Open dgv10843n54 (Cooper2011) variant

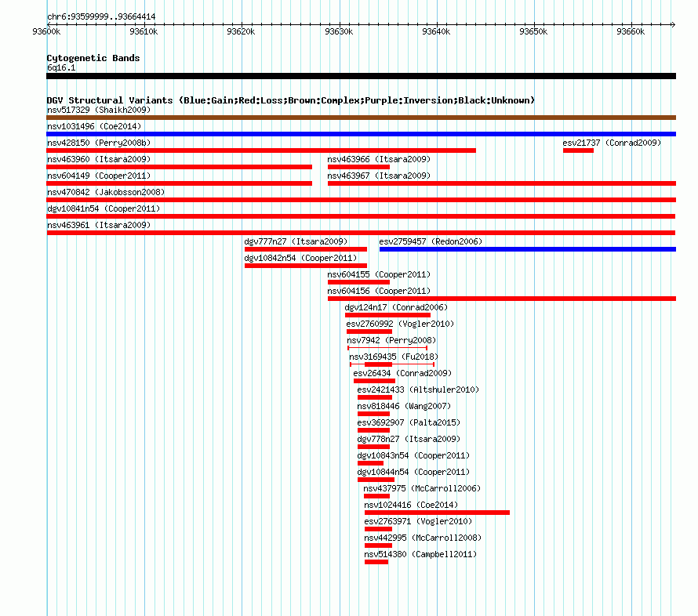pyautogui.click(x=413, y=455)
